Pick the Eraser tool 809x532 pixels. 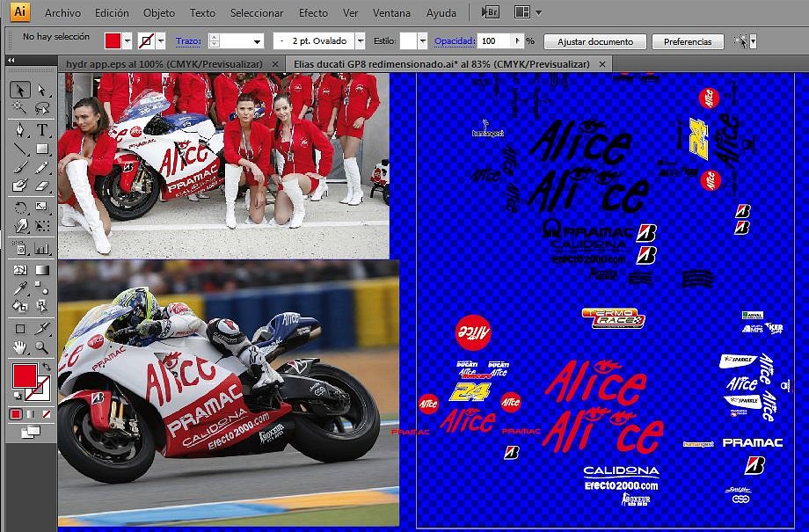click(x=42, y=185)
